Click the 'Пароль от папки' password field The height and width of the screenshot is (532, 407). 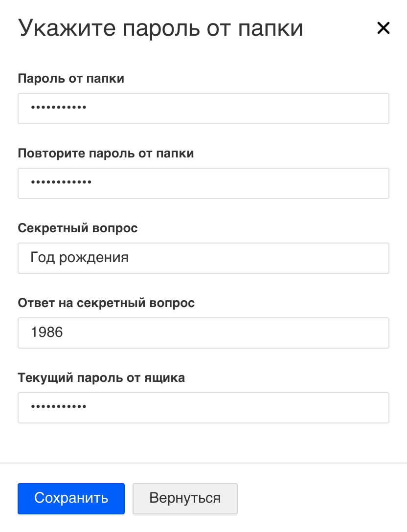(x=203, y=109)
